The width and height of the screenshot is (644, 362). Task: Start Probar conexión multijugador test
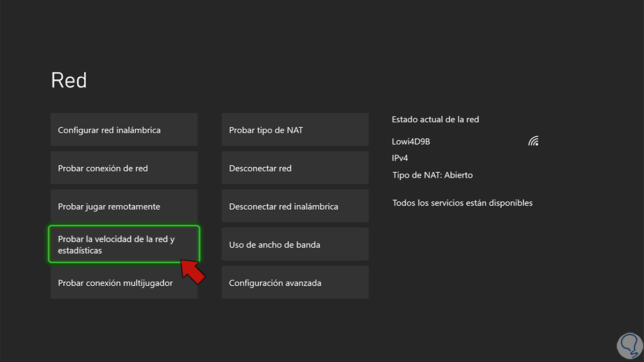tap(124, 283)
